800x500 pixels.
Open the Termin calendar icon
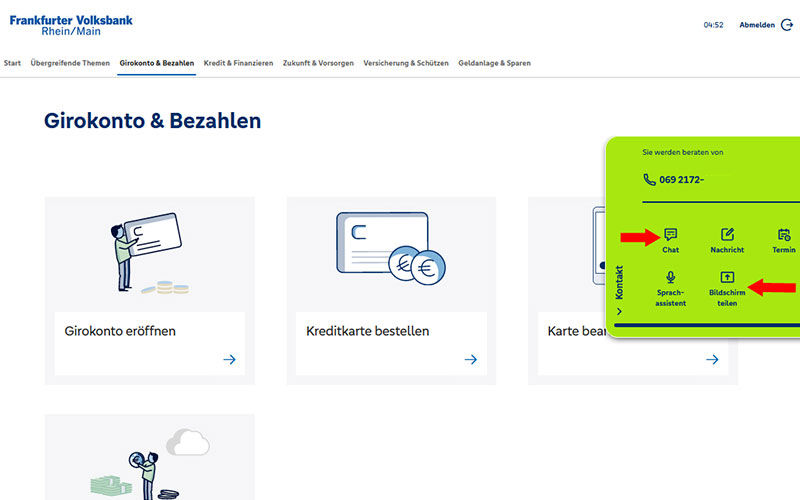pos(784,234)
